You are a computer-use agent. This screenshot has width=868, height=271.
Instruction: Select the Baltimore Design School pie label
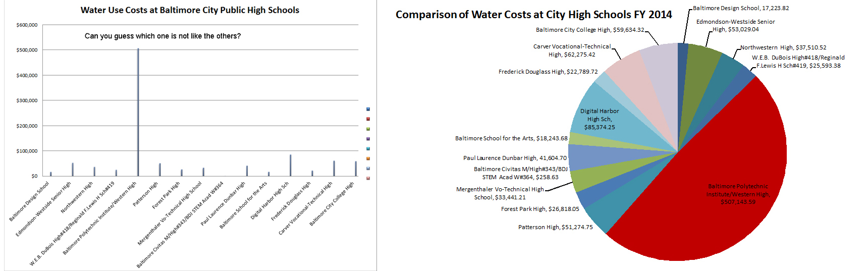(x=740, y=8)
